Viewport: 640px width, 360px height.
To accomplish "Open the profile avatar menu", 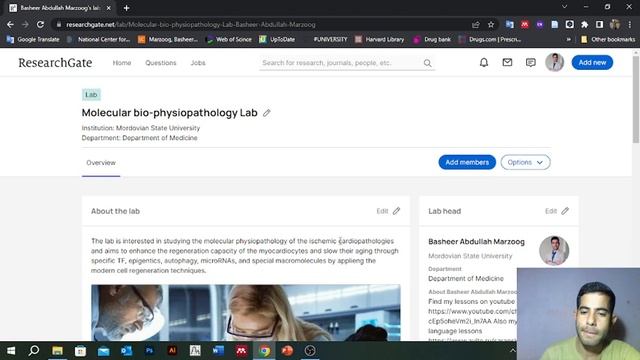I will [x=554, y=62].
